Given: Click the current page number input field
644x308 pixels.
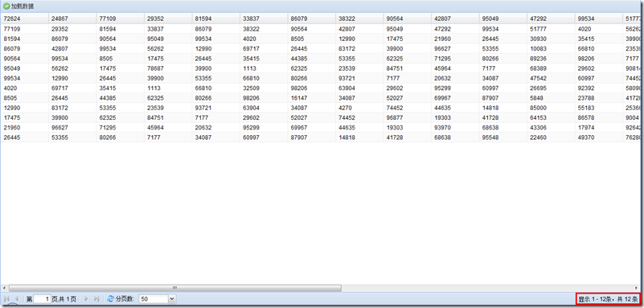Looking at the screenshot, I should click(42, 299).
